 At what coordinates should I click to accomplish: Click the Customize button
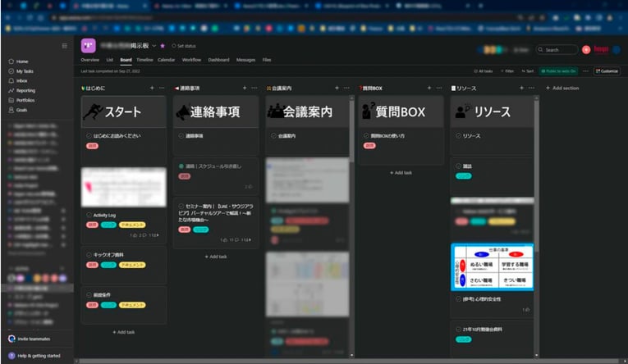pyautogui.click(x=607, y=71)
